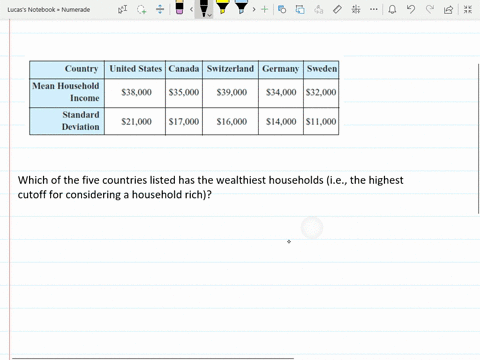480x360 pixels.
Task: Click the $21,000 cell
Action: (x=136, y=122)
